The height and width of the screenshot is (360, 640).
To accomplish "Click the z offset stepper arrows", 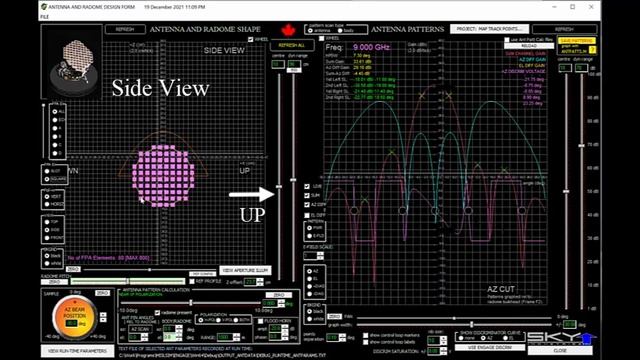I will click(260, 282).
